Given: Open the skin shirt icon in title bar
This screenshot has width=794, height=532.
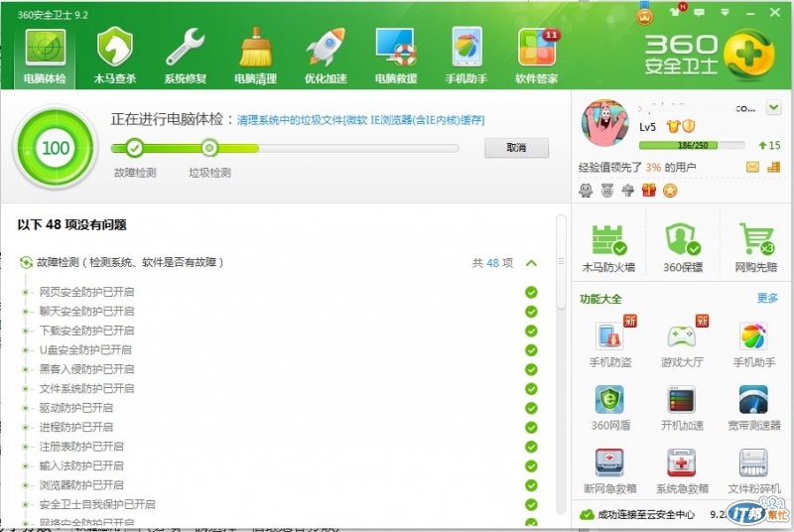Looking at the screenshot, I should pyautogui.click(x=675, y=12).
